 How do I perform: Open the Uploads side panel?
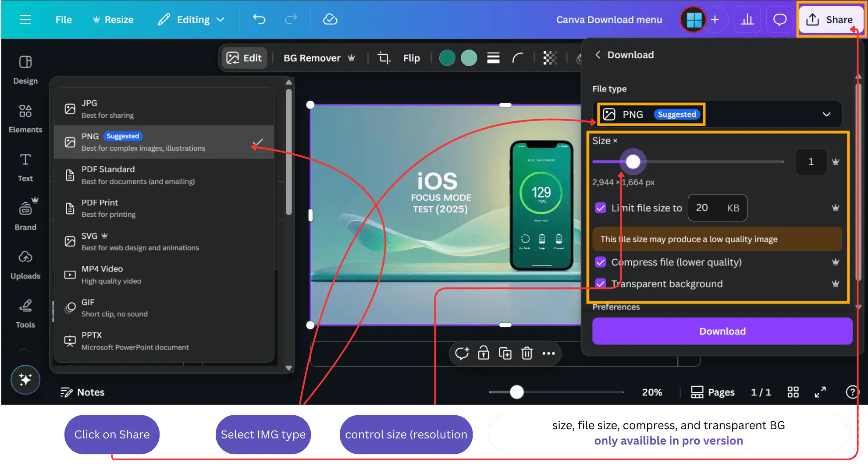pos(25,265)
